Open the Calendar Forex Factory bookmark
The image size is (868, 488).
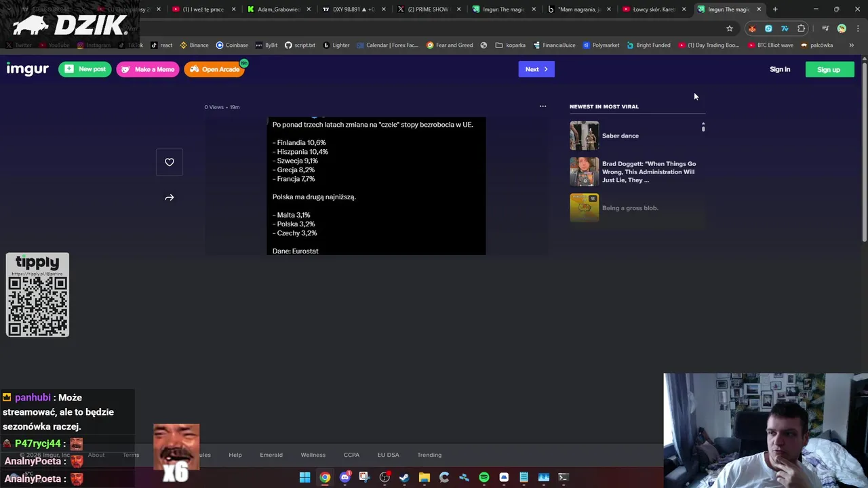(387, 45)
